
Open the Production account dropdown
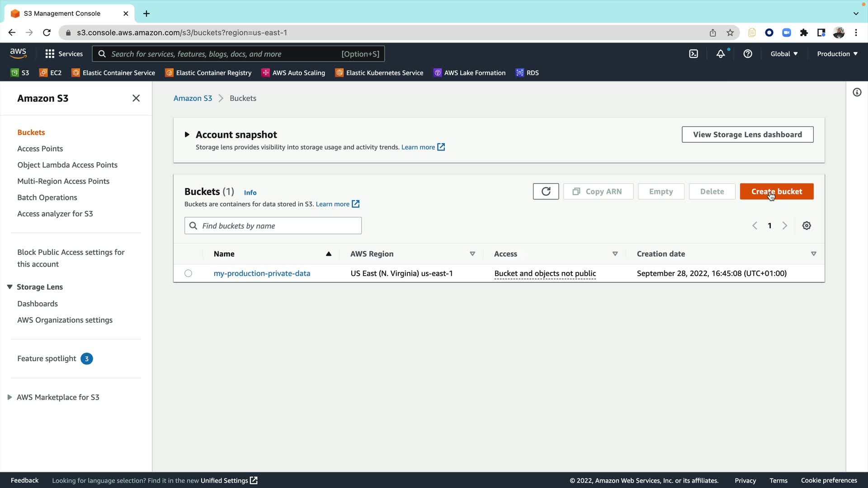(837, 54)
